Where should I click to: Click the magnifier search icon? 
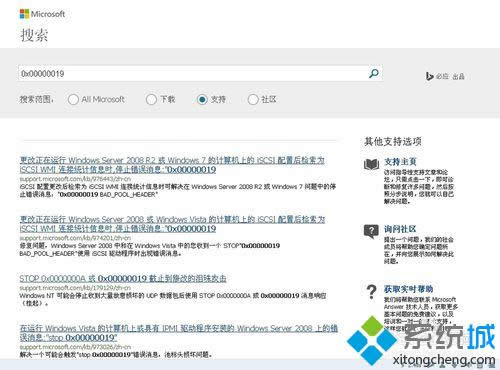coord(374,73)
